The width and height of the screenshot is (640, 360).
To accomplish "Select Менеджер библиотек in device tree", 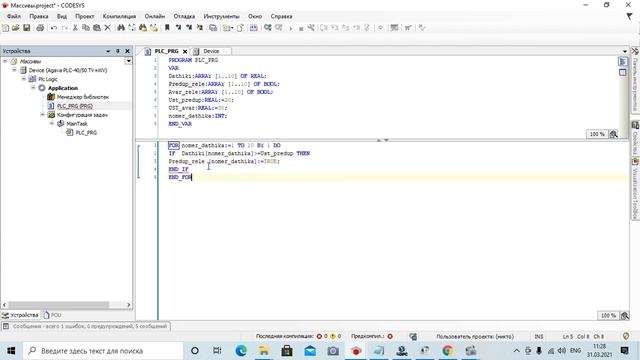I will [x=83, y=97].
